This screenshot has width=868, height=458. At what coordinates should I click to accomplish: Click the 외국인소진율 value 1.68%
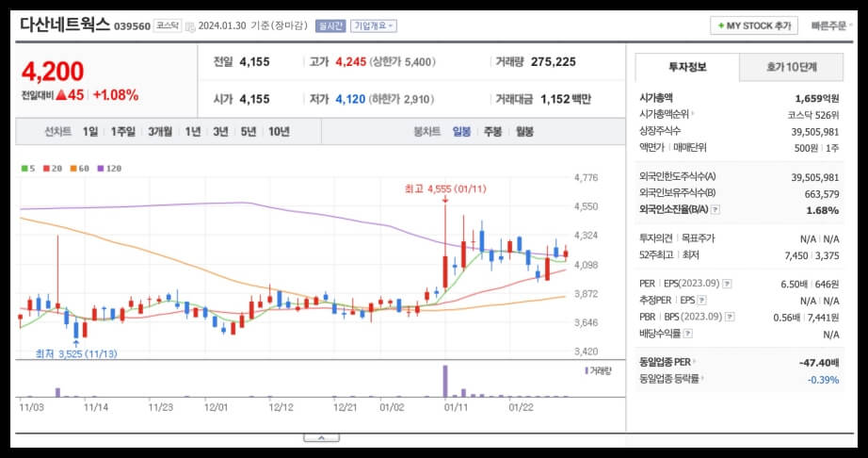[823, 210]
